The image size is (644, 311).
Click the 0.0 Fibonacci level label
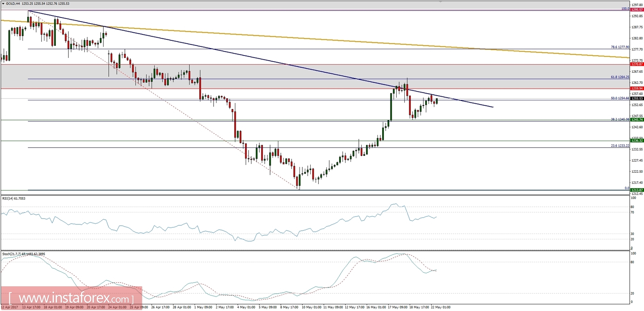point(627,188)
